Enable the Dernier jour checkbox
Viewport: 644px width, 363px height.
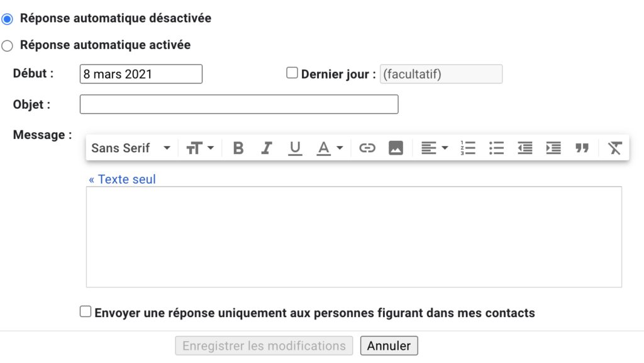pyautogui.click(x=292, y=73)
